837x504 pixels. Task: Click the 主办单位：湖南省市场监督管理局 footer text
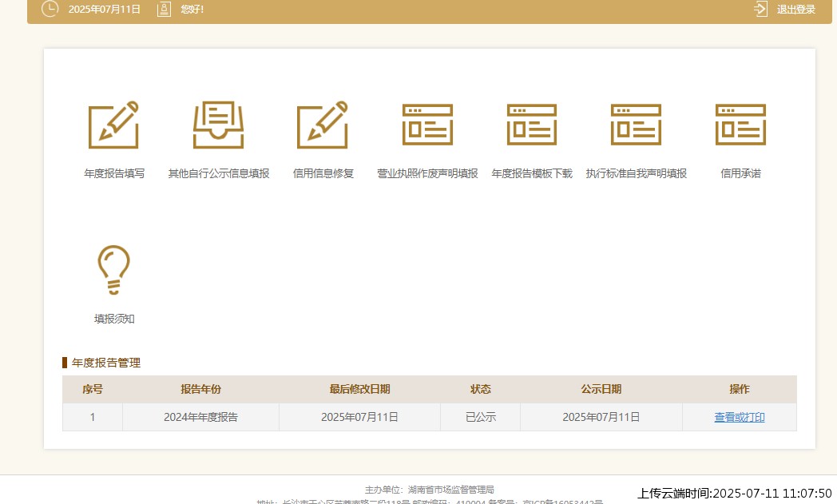coord(430,490)
